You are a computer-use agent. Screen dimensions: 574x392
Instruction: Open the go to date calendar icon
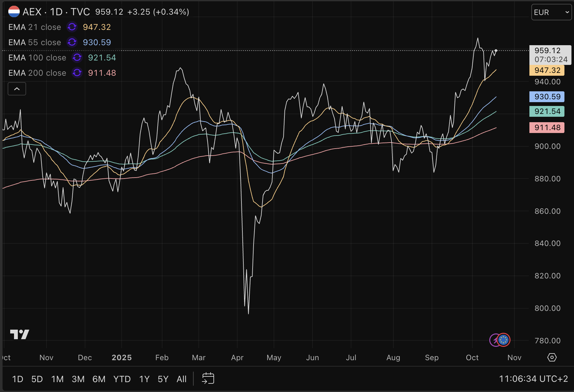[208, 379]
